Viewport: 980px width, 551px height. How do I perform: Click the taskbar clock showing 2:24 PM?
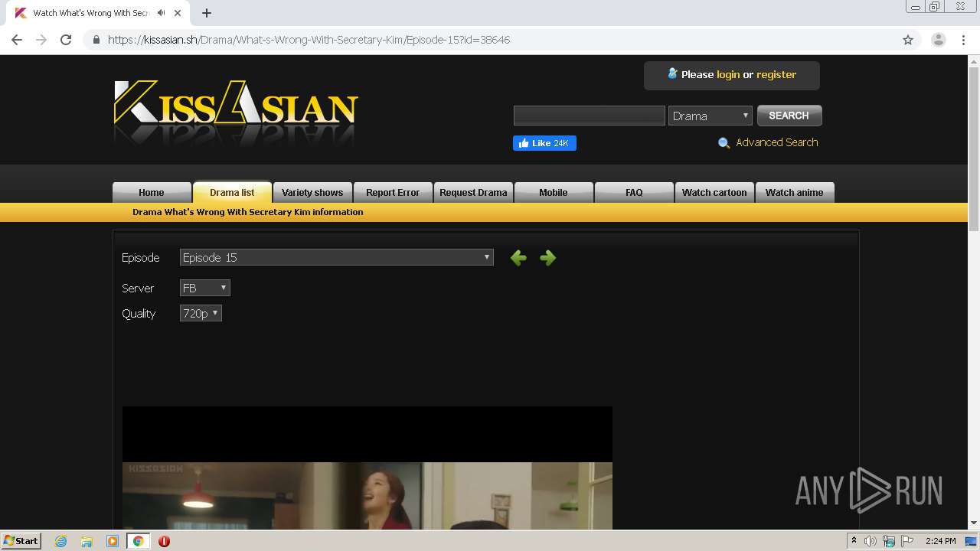pos(940,541)
